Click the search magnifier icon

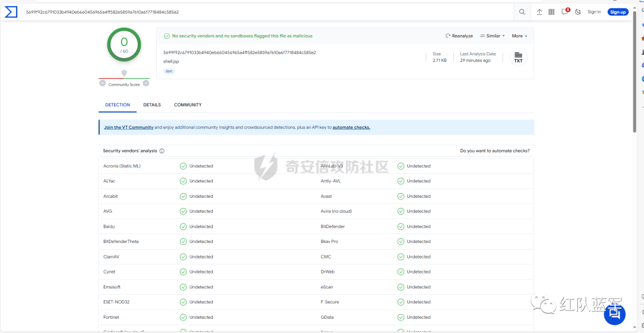(522, 12)
